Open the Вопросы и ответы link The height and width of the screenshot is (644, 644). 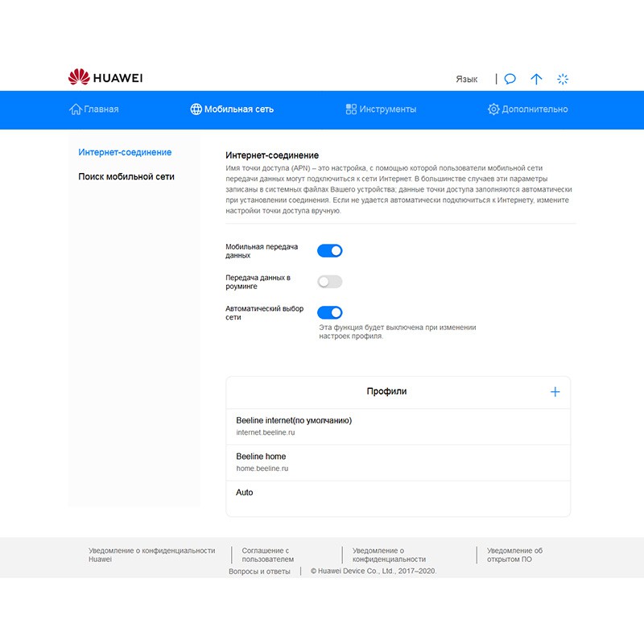tap(259, 572)
